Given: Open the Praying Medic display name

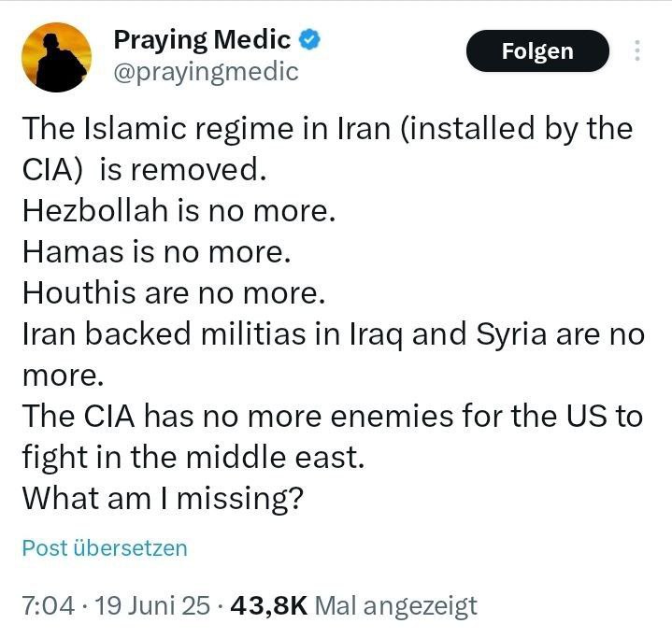Looking at the screenshot, I should 202,40.
